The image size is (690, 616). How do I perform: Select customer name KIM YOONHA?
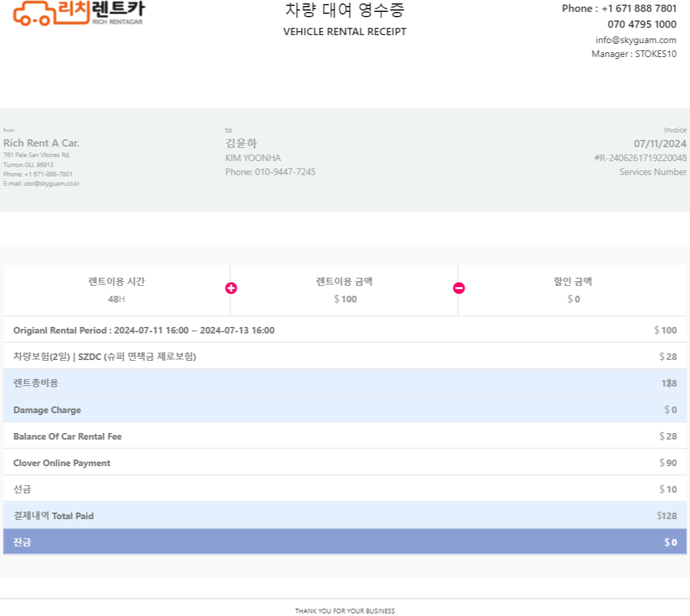point(253,158)
